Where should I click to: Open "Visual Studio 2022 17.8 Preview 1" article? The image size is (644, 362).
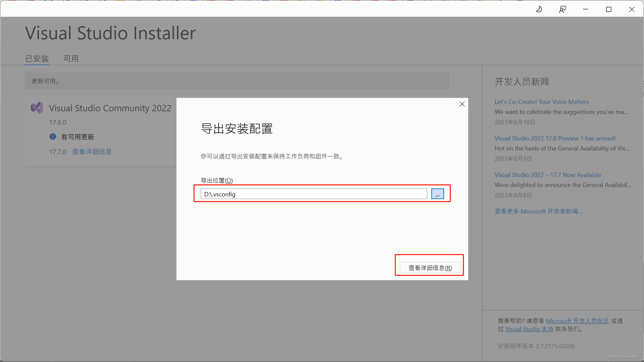pos(555,138)
